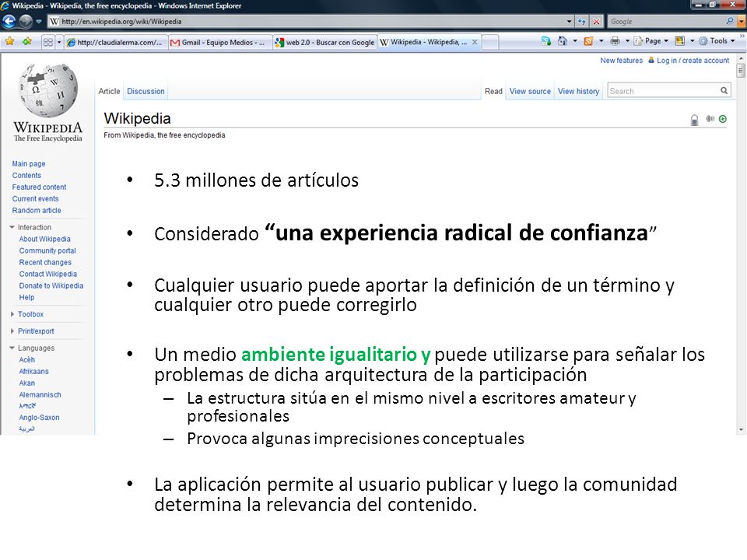Open the Home button dropdown arrow
Image resolution: width=747 pixels, height=560 pixels.
(575, 41)
